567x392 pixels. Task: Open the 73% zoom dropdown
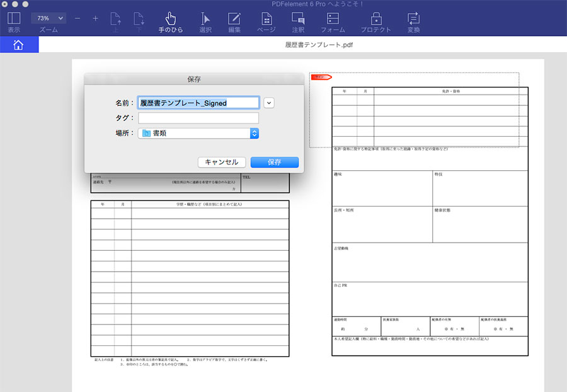pos(49,18)
